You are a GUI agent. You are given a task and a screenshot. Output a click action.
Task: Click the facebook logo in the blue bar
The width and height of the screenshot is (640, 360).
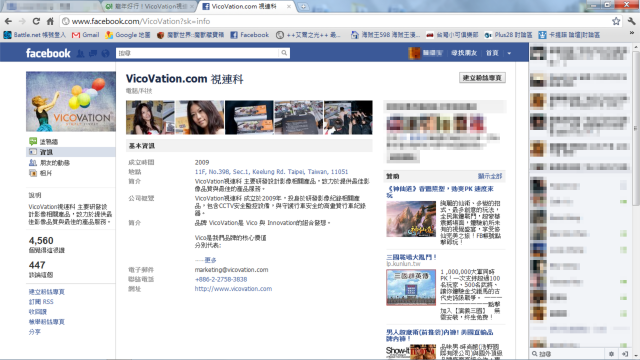tap(48, 53)
